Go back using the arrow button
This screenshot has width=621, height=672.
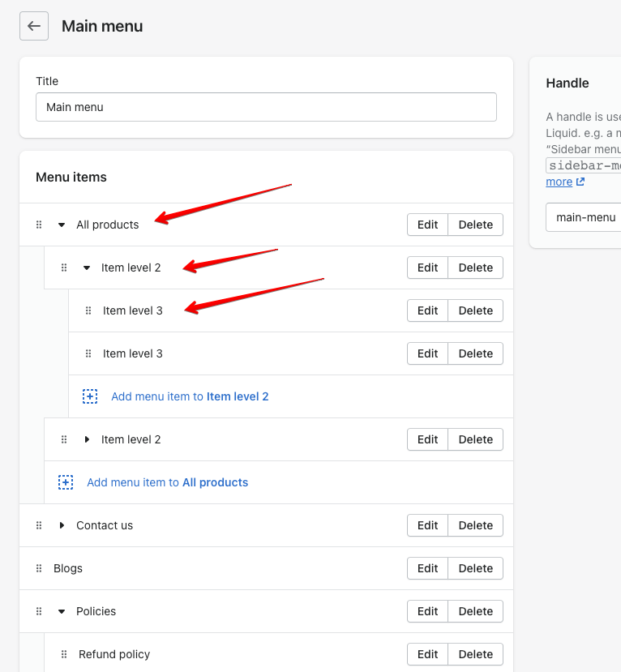(34, 26)
